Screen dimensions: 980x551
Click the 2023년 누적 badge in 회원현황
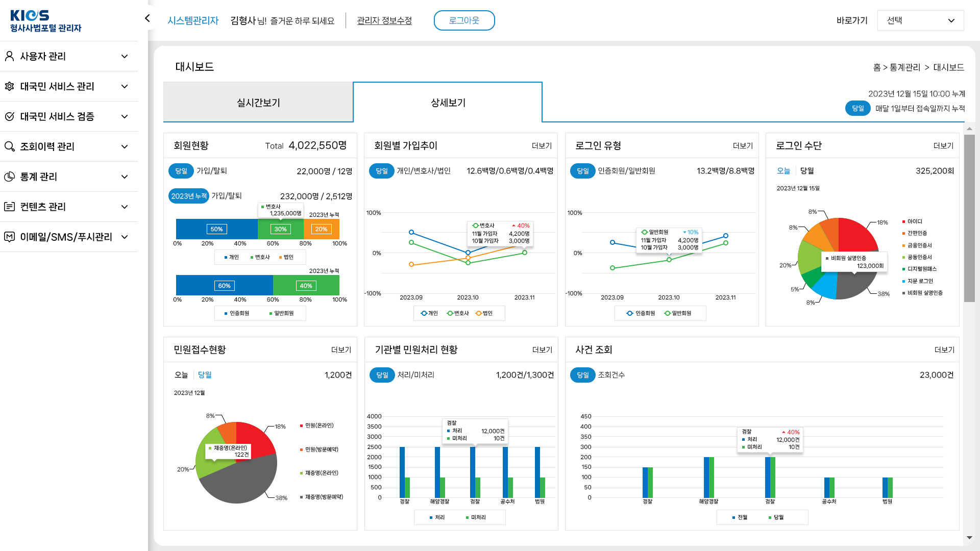coord(189,196)
